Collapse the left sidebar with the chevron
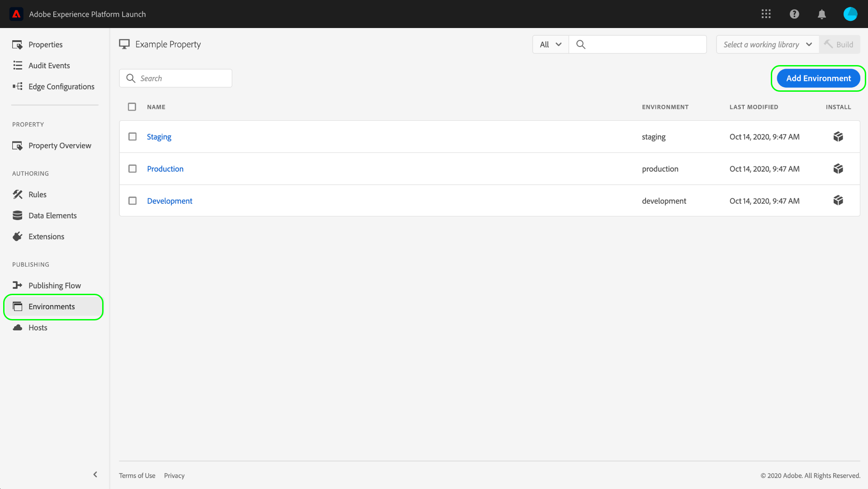The height and width of the screenshot is (489, 868). 95,474
